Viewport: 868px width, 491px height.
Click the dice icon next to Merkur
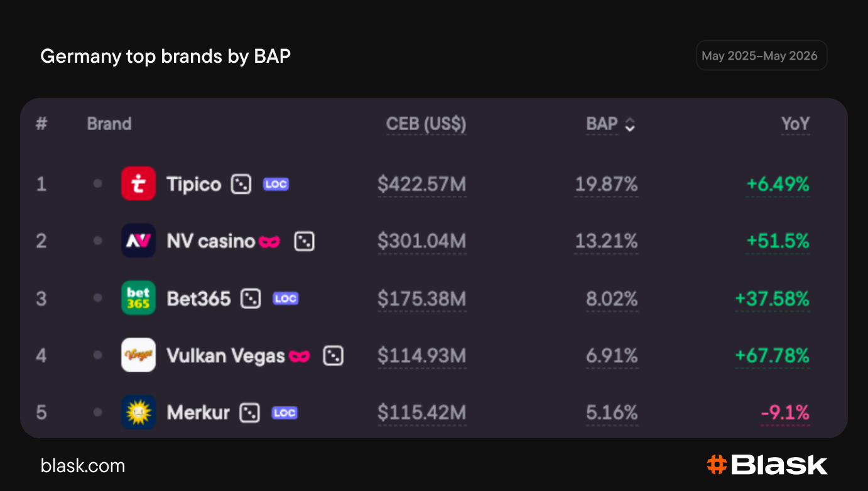point(250,413)
